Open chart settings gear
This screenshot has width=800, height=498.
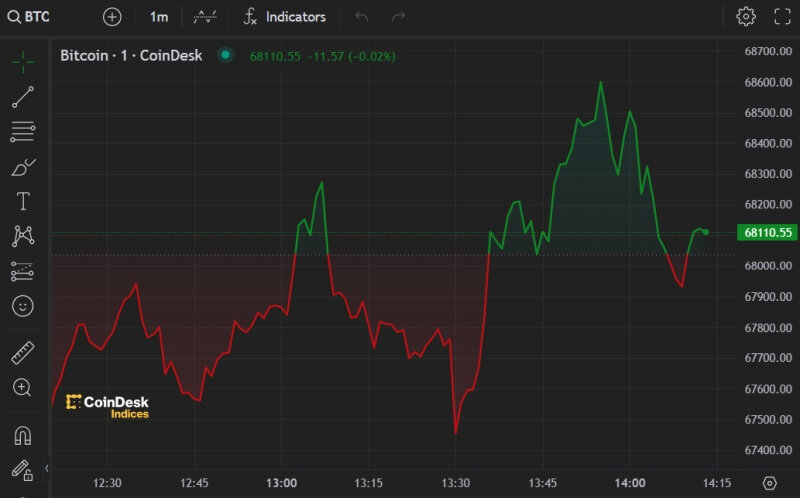coord(746,16)
